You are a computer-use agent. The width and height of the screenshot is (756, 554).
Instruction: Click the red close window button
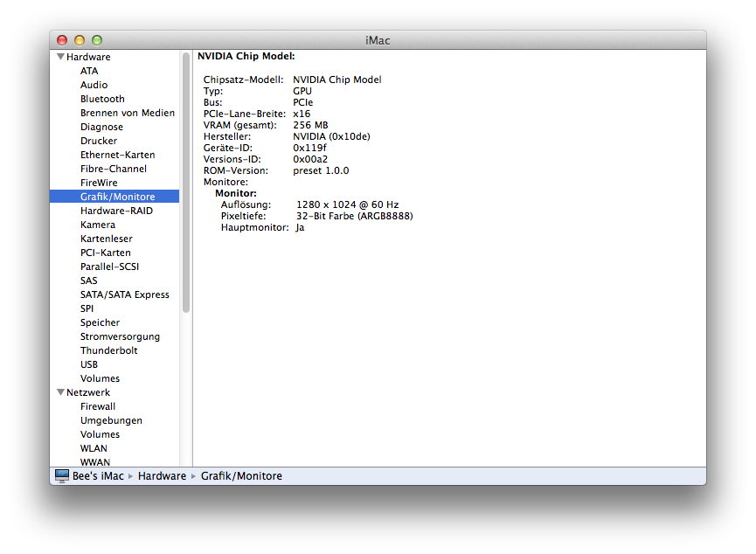[x=62, y=40]
